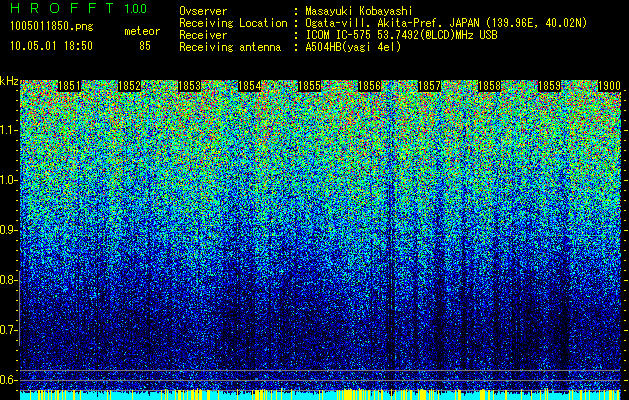Click the 0.9 frequency axis label
The width and height of the screenshot is (629, 400).
pos(9,230)
